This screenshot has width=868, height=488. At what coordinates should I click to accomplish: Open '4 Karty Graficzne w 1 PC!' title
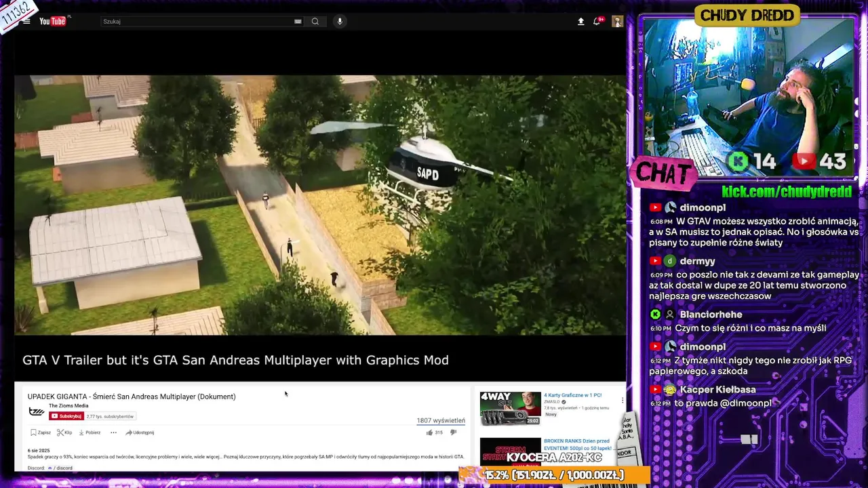pos(572,395)
